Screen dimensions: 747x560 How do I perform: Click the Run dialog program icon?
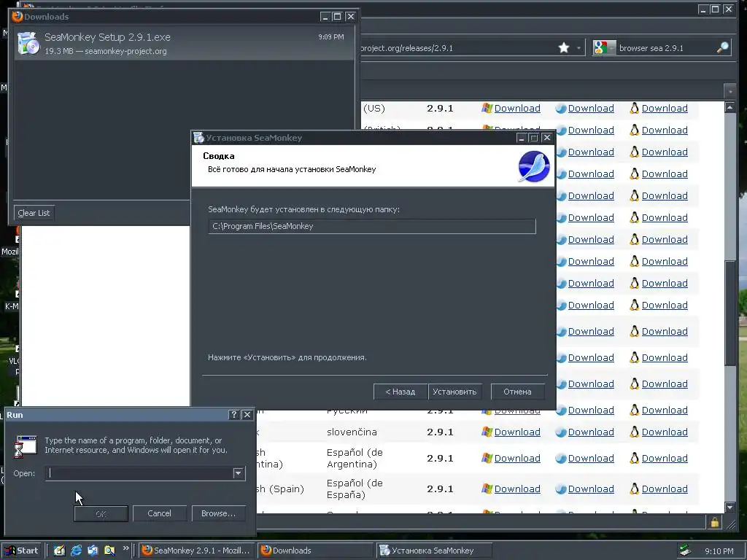click(x=26, y=446)
